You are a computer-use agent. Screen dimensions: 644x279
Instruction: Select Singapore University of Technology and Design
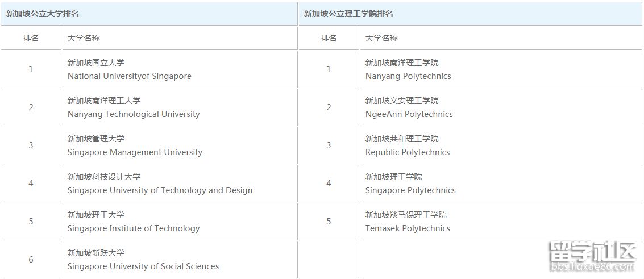[x=160, y=190]
